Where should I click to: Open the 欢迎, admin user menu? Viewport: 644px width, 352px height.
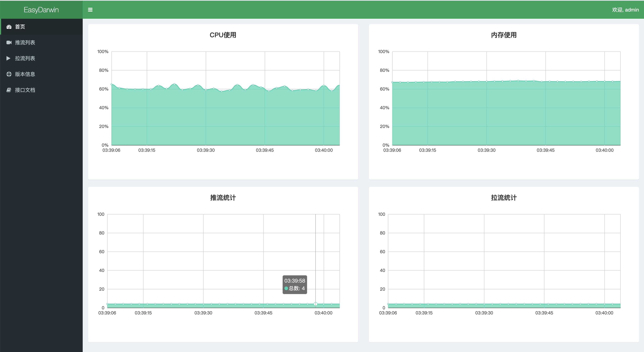click(625, 10)
